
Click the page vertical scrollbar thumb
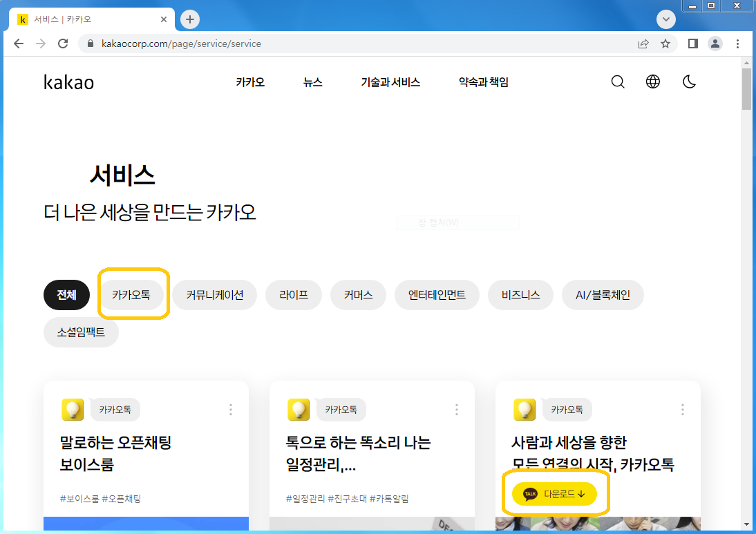[747, 89]
